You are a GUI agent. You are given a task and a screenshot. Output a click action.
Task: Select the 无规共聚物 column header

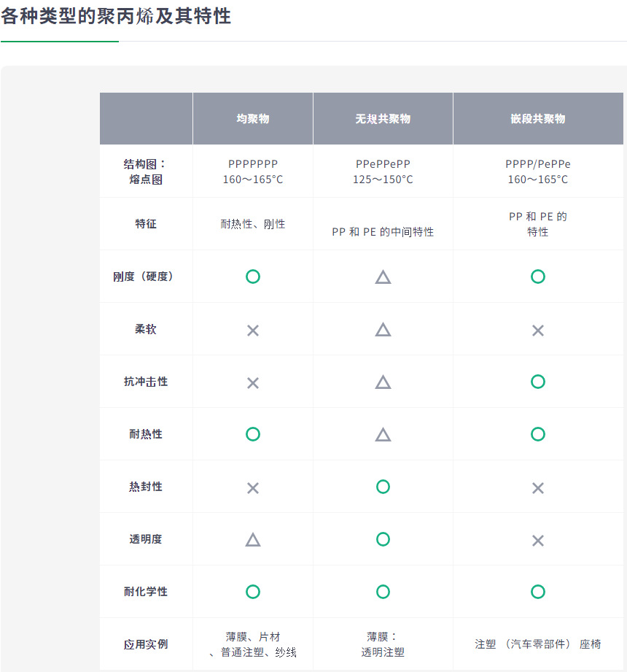[x=383, y=119]
